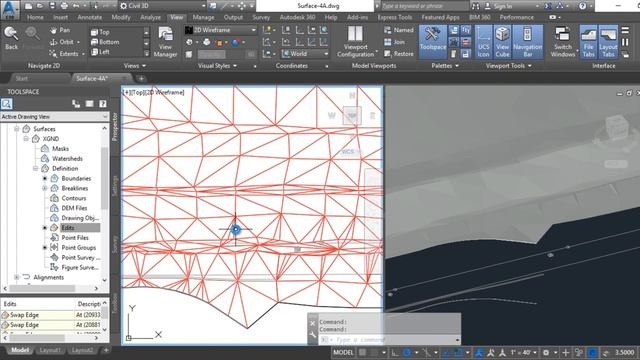The image size is (640, 360).
Task: Open the Home ribbon tab
Action: click(x=35, y=18)
